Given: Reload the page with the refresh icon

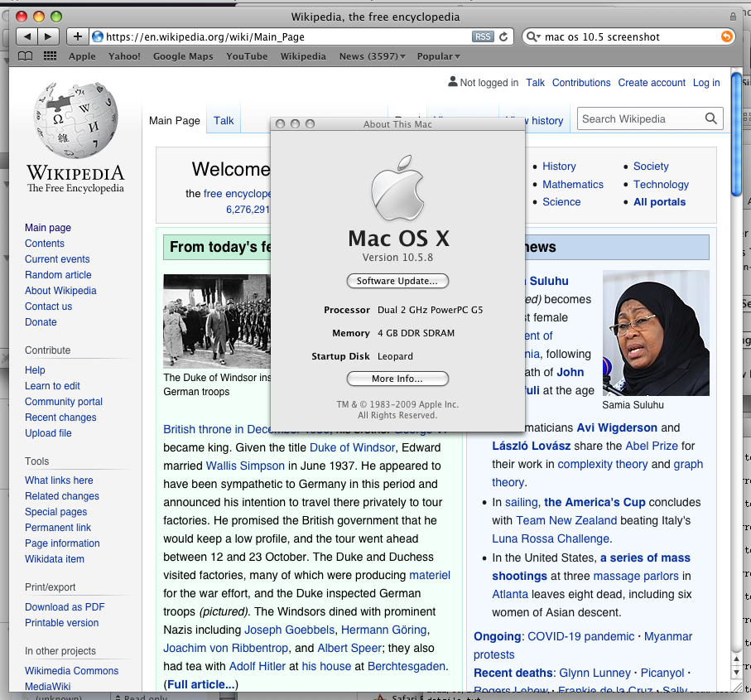Looking at the screenshot, I should [x=503, y=37].
